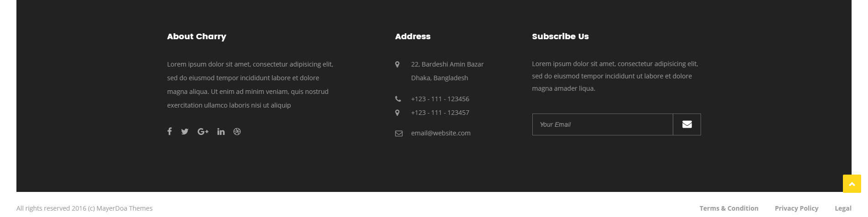This screenshot has width=868, height=217.
Task: Click phone number +123 - 111 - 123456
Action: [440, 99]
